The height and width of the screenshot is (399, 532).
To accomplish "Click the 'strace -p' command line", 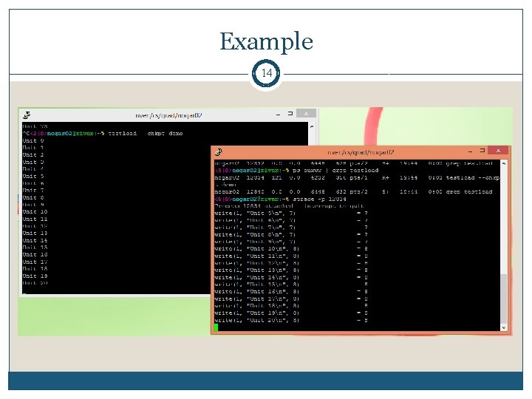I will tap(280, 199).
